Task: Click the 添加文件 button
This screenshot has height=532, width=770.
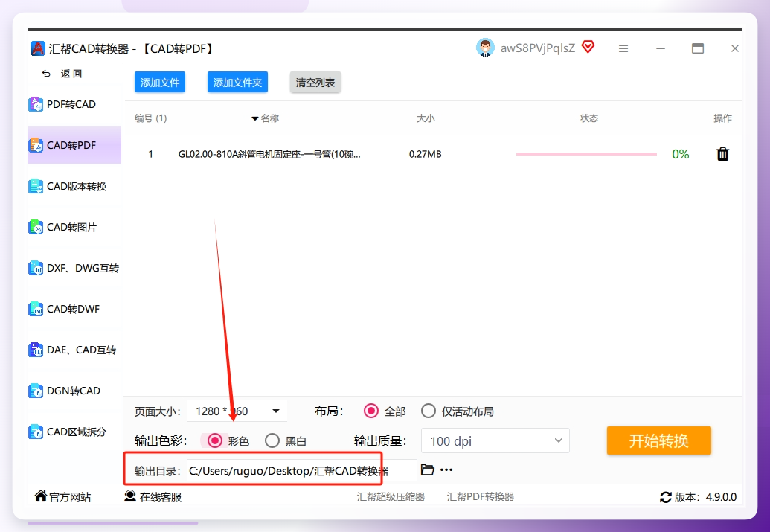Action: coord(160,82)
